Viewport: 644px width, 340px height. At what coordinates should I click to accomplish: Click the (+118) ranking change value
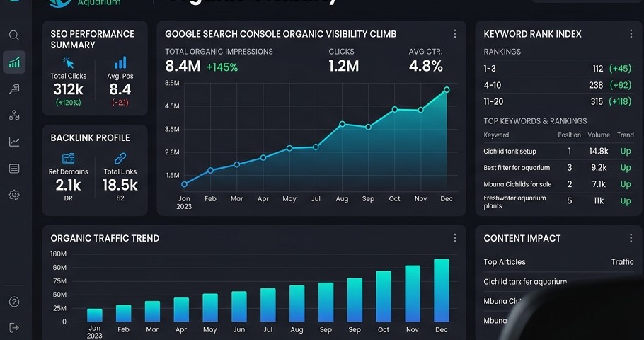click(x=620, y=101)
